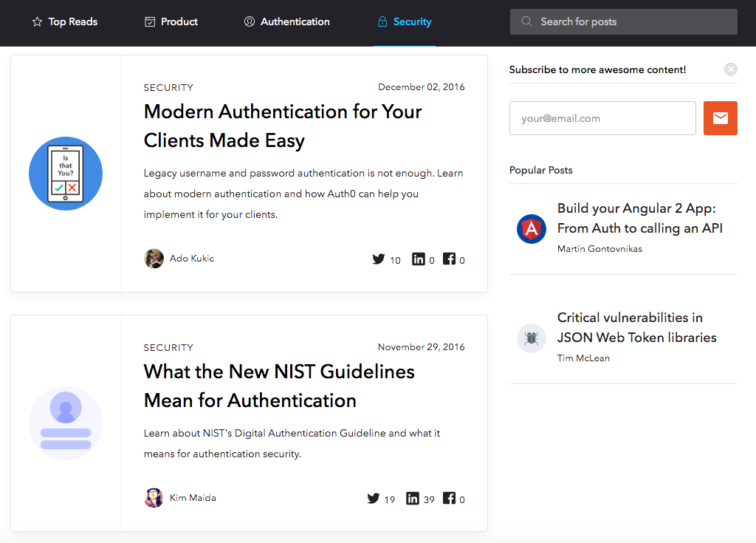756x543 pixels.
Task: Share the NIST Guidelines post on LinkedIn
Action: [x=413, y=498]
